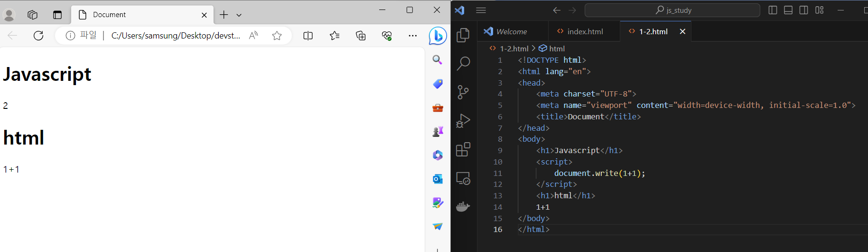
Task: Open the Explorer view in VS Code
Action: click(x=463, y=35)
